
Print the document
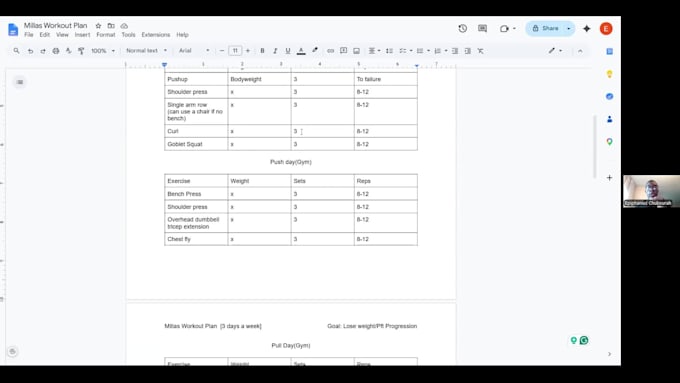tap(56, 51)
